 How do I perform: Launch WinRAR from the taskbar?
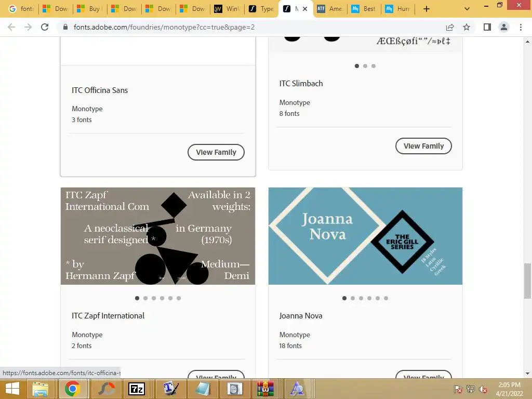265,389
